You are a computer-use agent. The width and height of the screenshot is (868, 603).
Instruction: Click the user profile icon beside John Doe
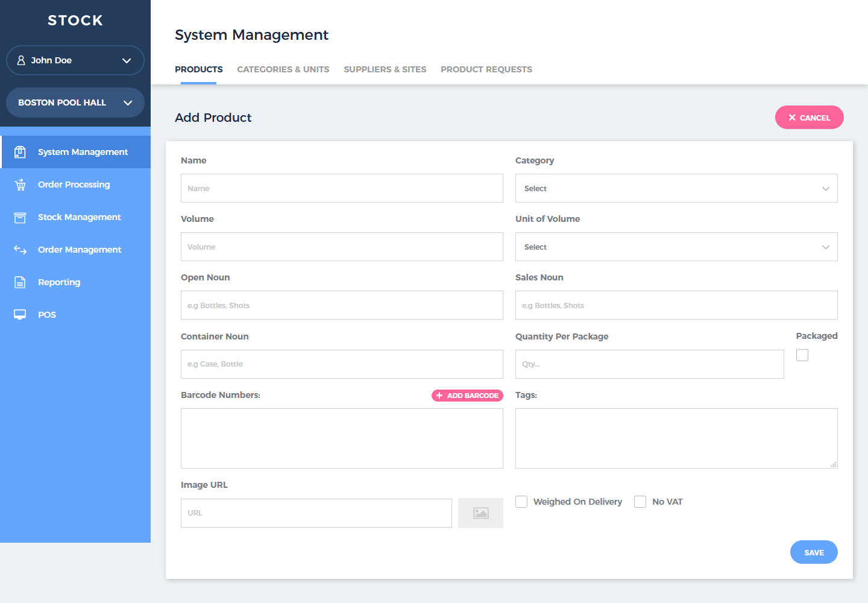[x=21, y=60]
